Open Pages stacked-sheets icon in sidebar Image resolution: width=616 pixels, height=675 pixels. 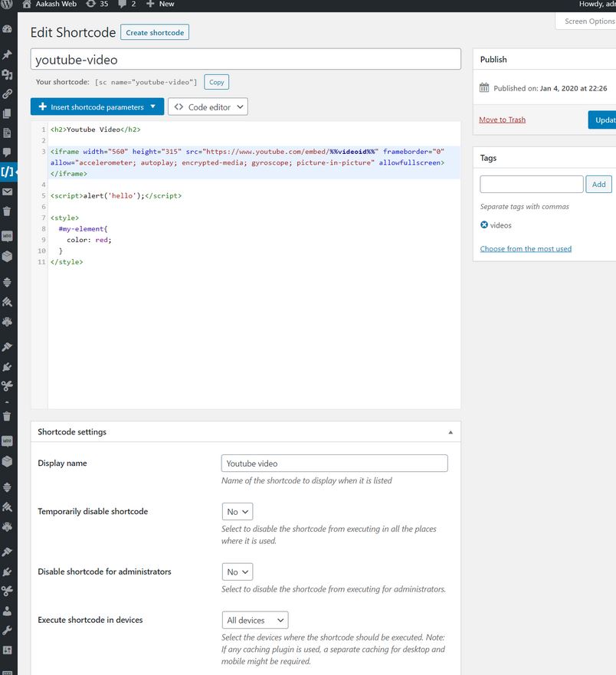click(8, 113)
